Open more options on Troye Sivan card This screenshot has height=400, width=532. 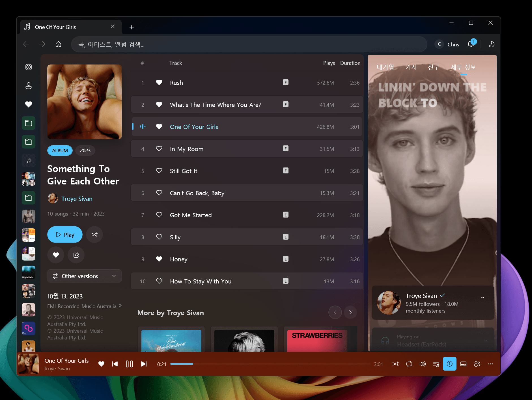[483, 297]
